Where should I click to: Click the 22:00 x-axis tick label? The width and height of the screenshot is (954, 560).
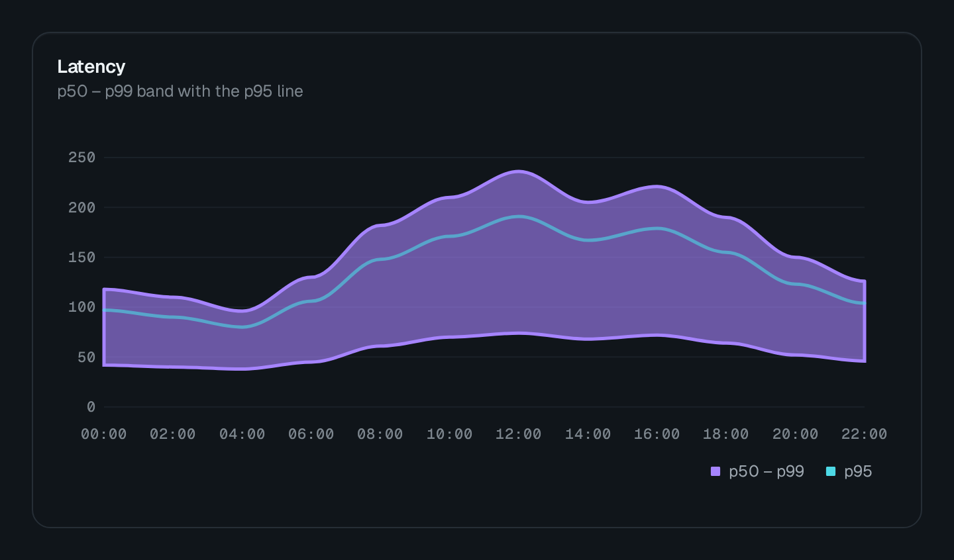865,434
